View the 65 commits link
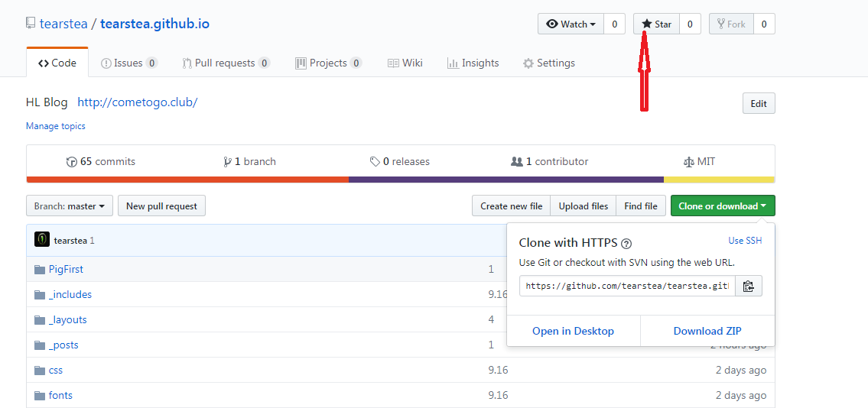Viewport: 868px width, 408px height. 100,162
